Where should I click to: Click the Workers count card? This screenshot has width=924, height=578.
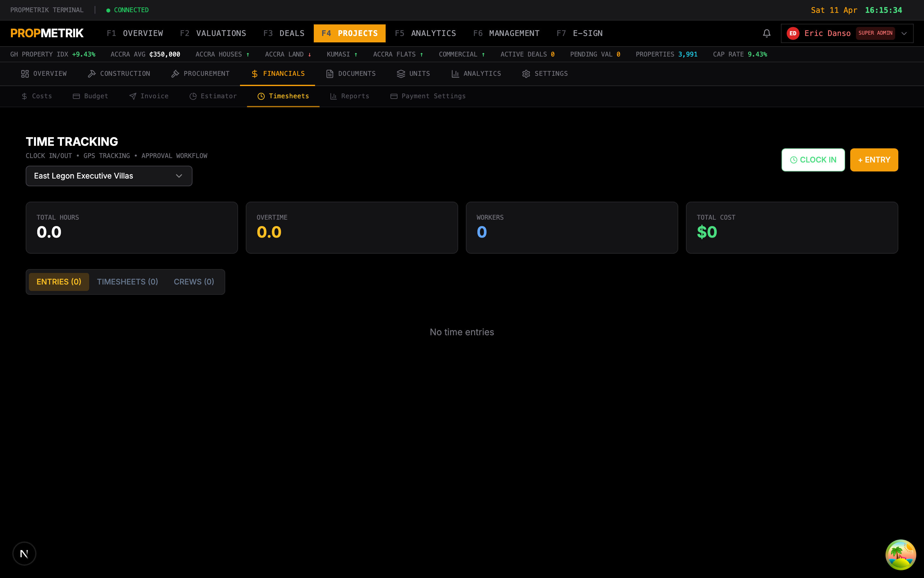coord(572,228)
